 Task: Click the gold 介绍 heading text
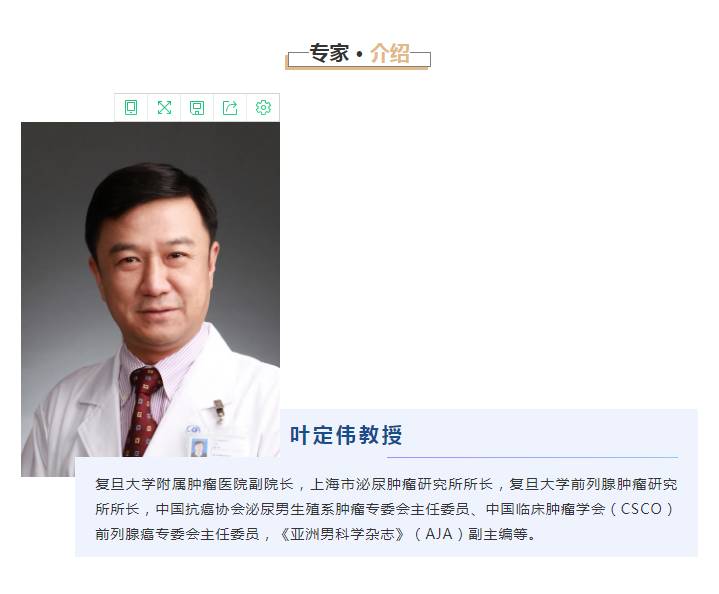click(x=390, y=53)
